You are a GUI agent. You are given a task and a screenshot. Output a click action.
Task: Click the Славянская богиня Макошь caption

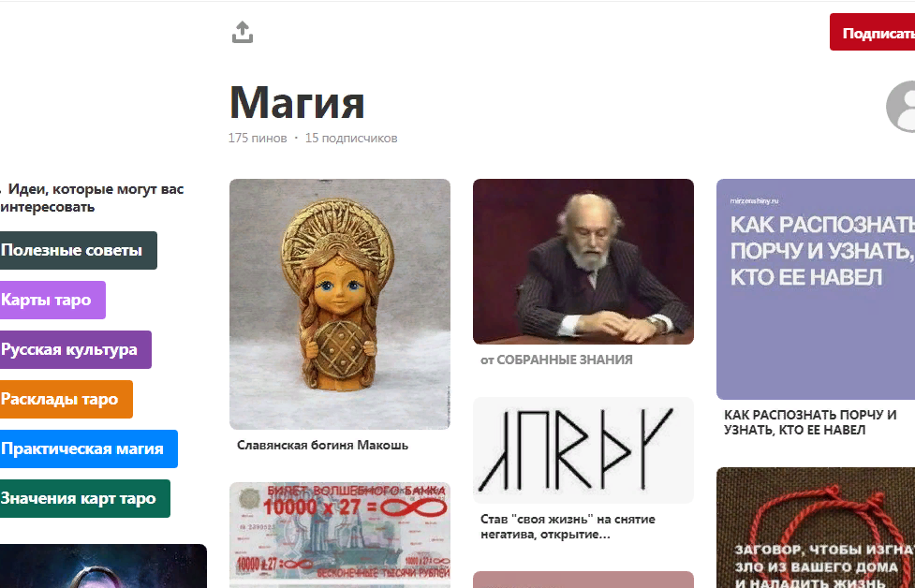pos(322,445)
